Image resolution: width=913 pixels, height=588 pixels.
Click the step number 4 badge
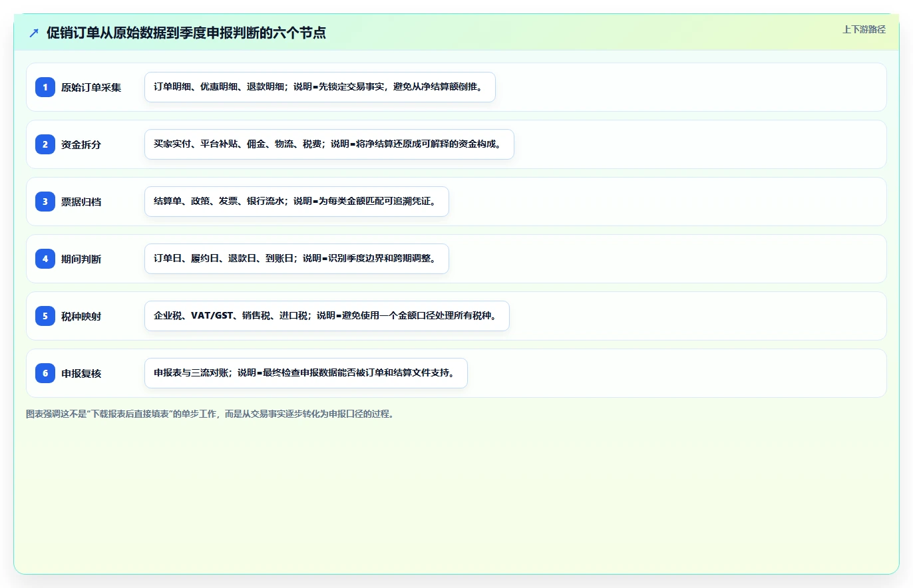point(45,259)
